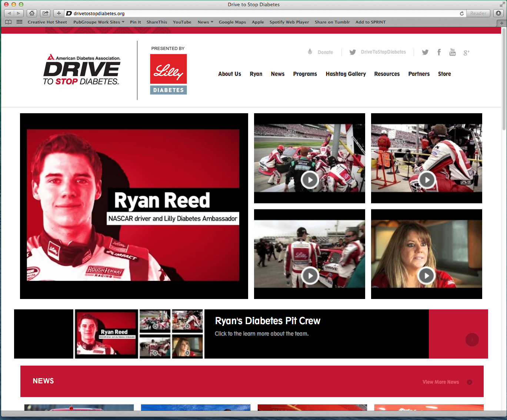Image resolution: width=507 pixels, height=420 pixels.
Task: Open the Hashtag Gallery page
Action: (346, 74)
